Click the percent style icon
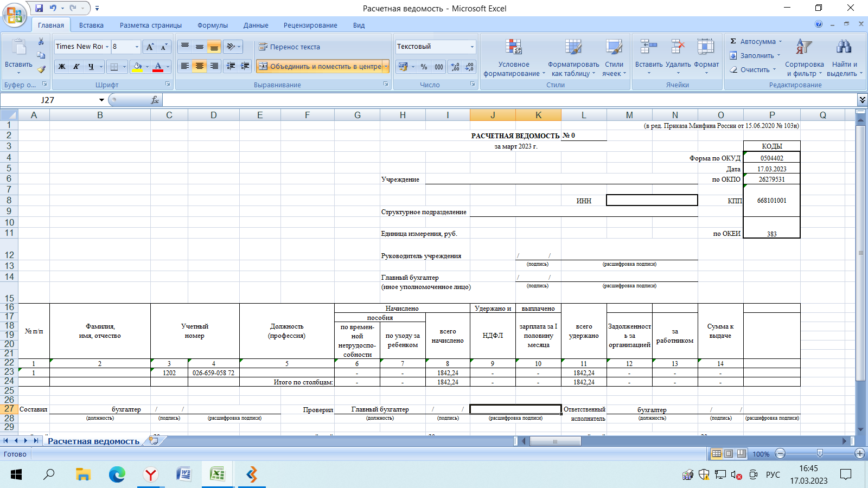The height and width of the screenshot is (488, 868). tap(424, 67)
